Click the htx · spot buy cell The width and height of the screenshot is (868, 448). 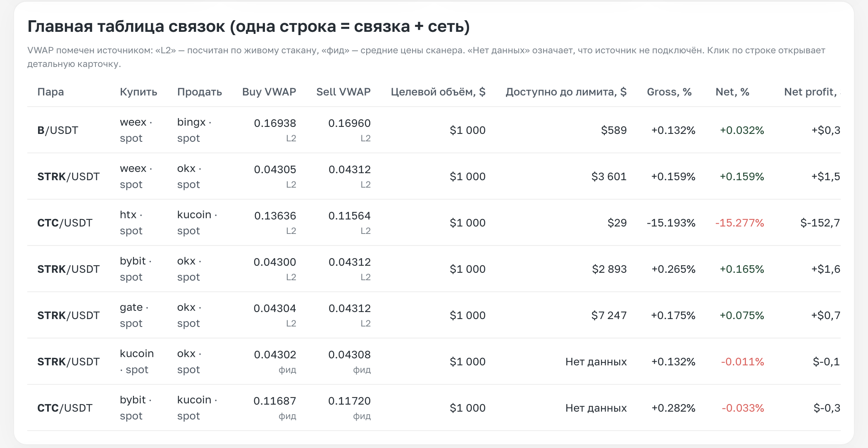click(131, 223)
